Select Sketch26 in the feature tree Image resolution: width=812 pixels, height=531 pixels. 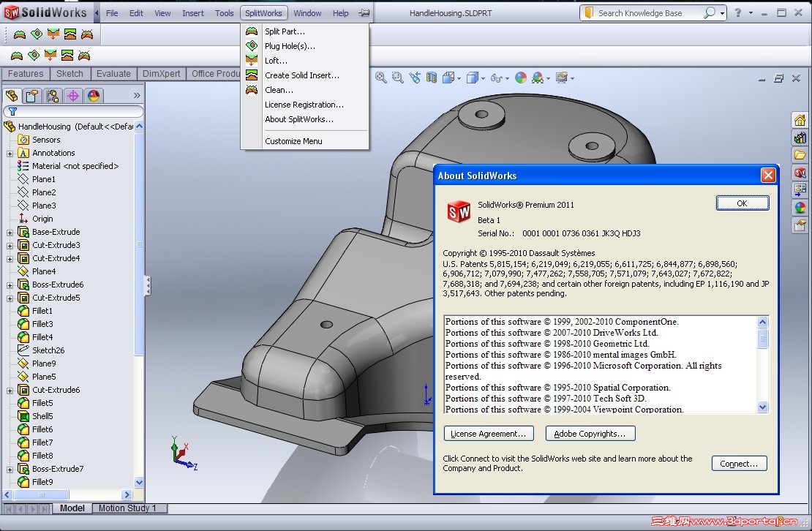click(x=48, y=350)
